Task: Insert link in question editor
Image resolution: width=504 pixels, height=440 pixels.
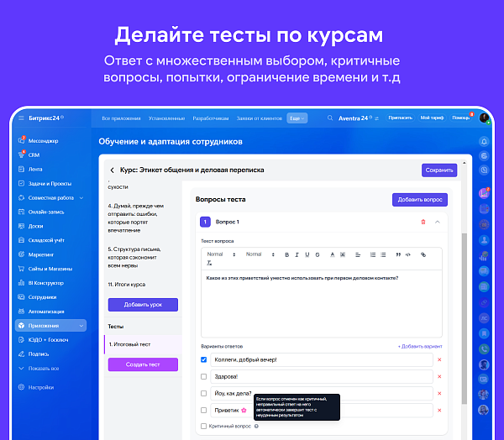Action: pyautogui.click(x=423, y=254)
